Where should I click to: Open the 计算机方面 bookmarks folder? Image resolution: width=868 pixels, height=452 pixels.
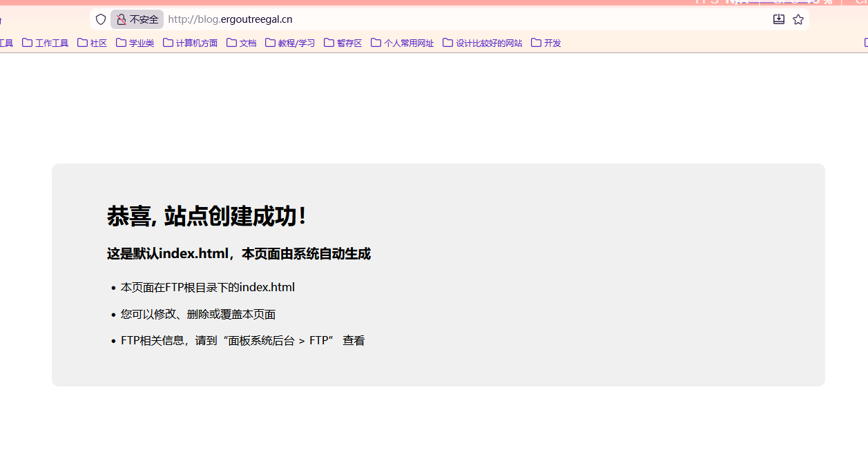[191, 43]
